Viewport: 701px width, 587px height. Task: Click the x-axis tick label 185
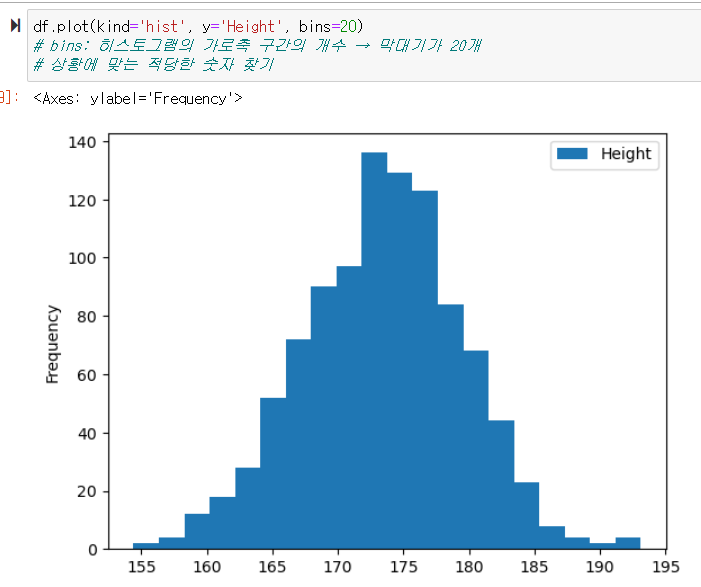[534, 567]
